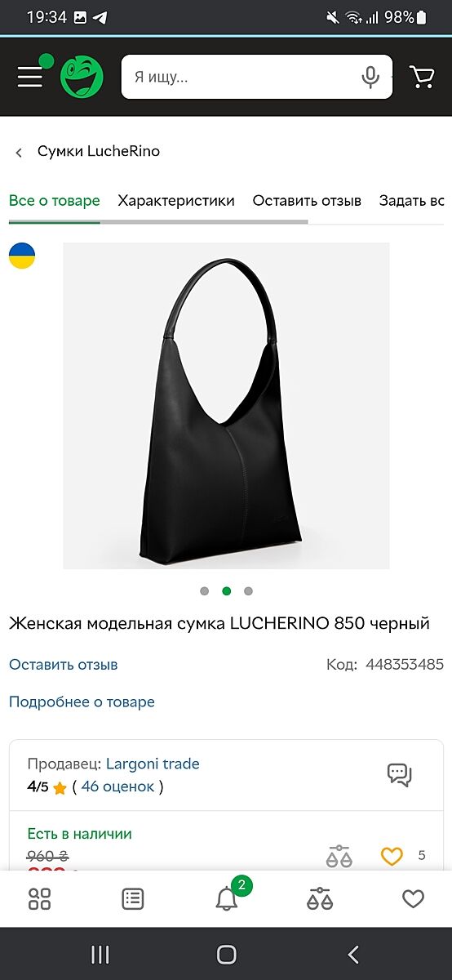
Task: Open seller Largoni trade link
Action: (x=153, y=764)
